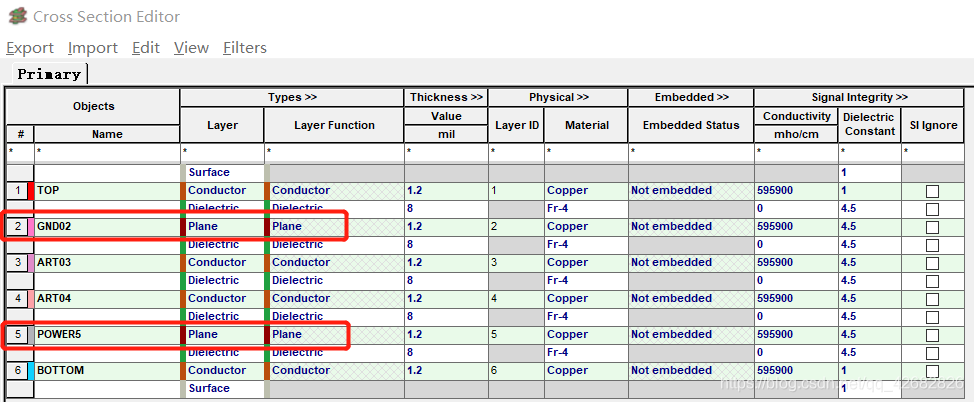Toggle SI Ignore checkbox for GND02 layer

(932, 227)
